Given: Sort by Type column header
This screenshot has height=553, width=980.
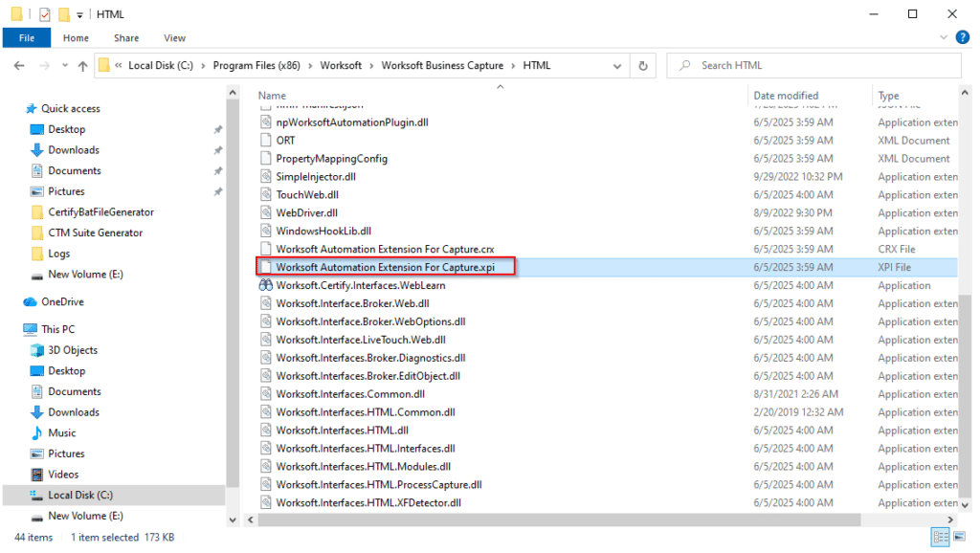Looking at the screenshot, I should coord(888,96).
